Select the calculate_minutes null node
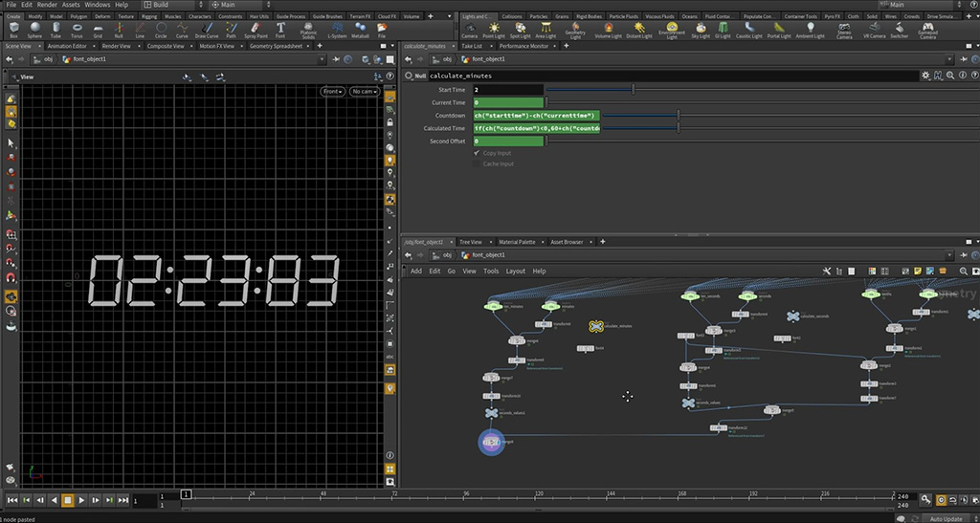This screenshot has width=980, height=523. point(595,326)
